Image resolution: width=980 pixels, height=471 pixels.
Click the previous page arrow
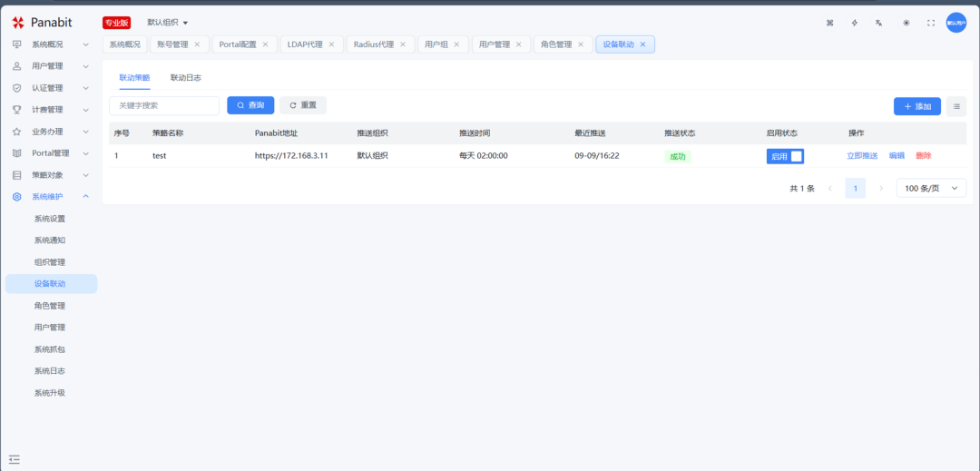pos(830,188)
